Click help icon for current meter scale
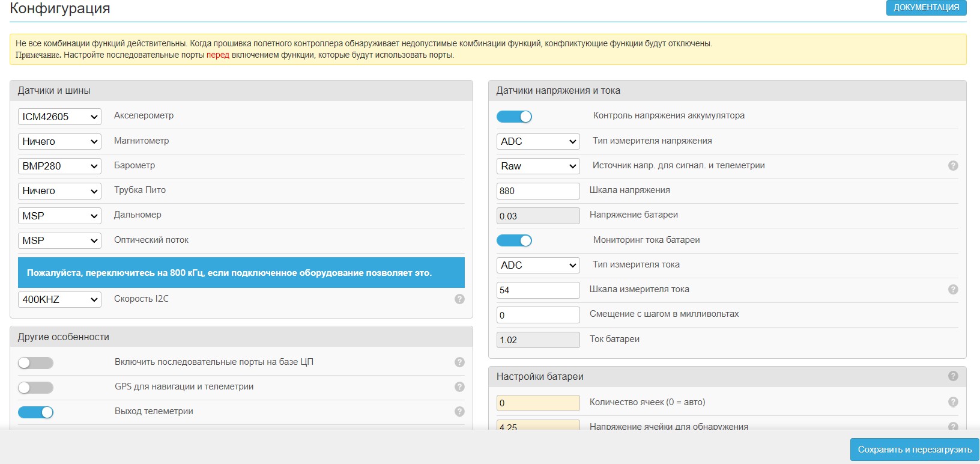Viewport: 980px width, 464px height. 952,290
